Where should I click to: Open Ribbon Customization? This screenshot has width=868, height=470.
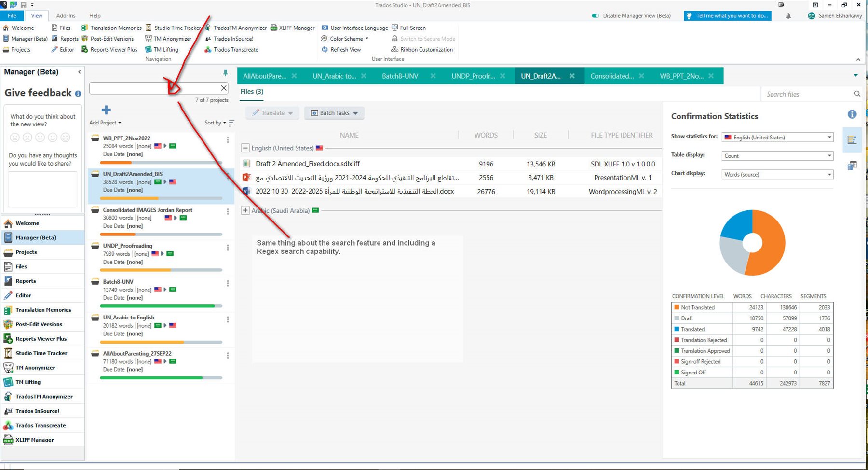coord(422,49)
